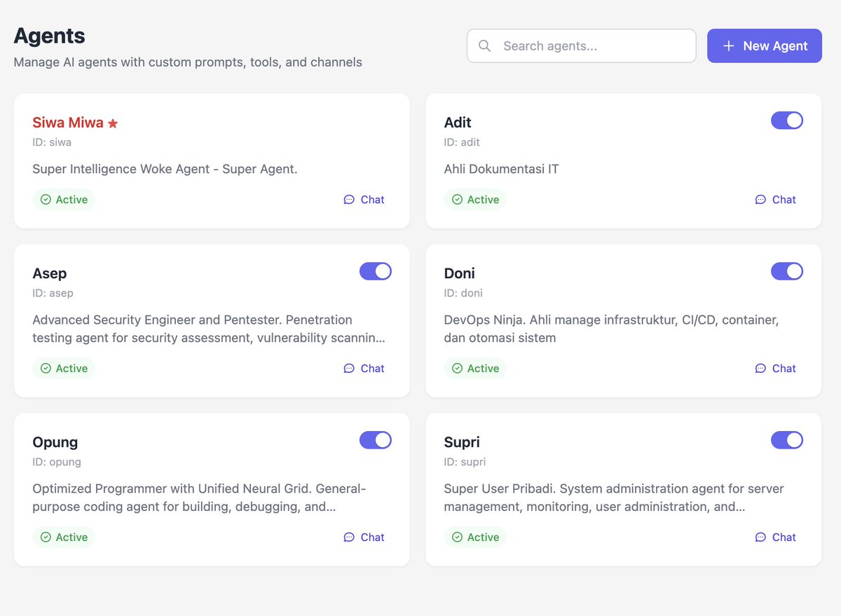Select the Adit agent name
This screenshot has height=616, width=841.
[458, 123]
